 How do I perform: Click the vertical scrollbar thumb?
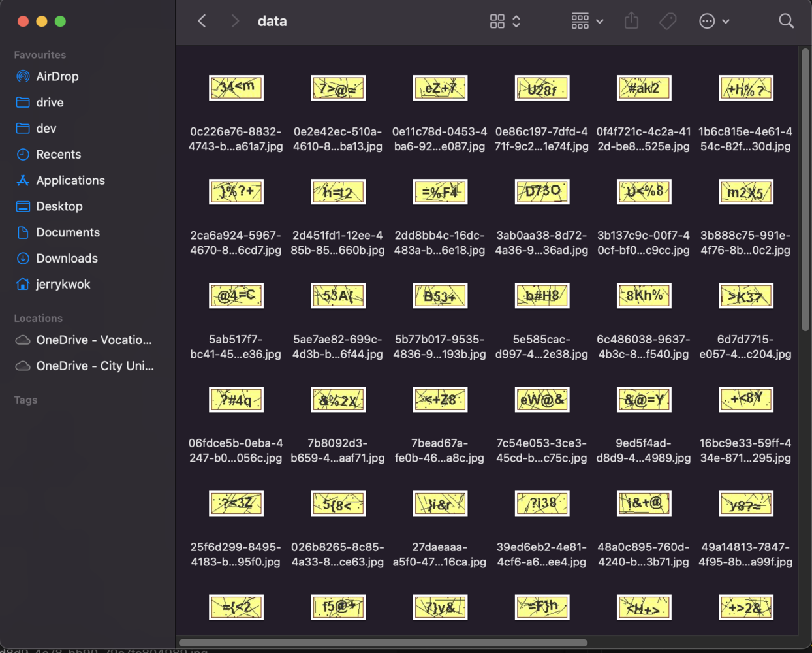pyautogui.click(x=805, y=189)
